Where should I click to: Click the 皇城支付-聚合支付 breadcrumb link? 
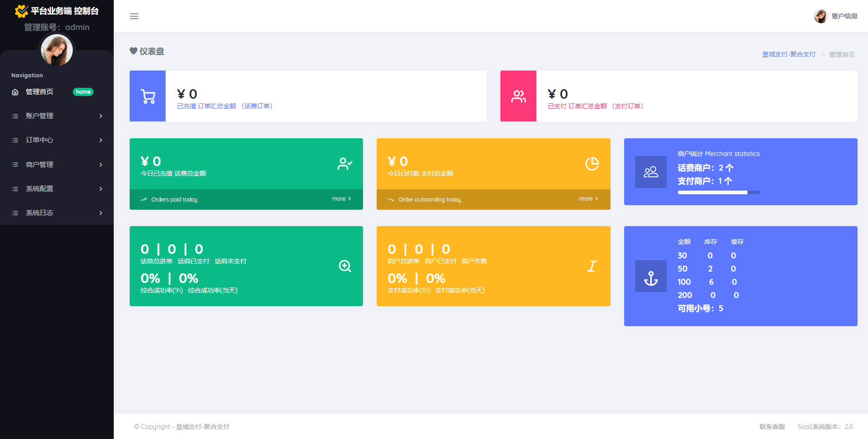[788, 55]
